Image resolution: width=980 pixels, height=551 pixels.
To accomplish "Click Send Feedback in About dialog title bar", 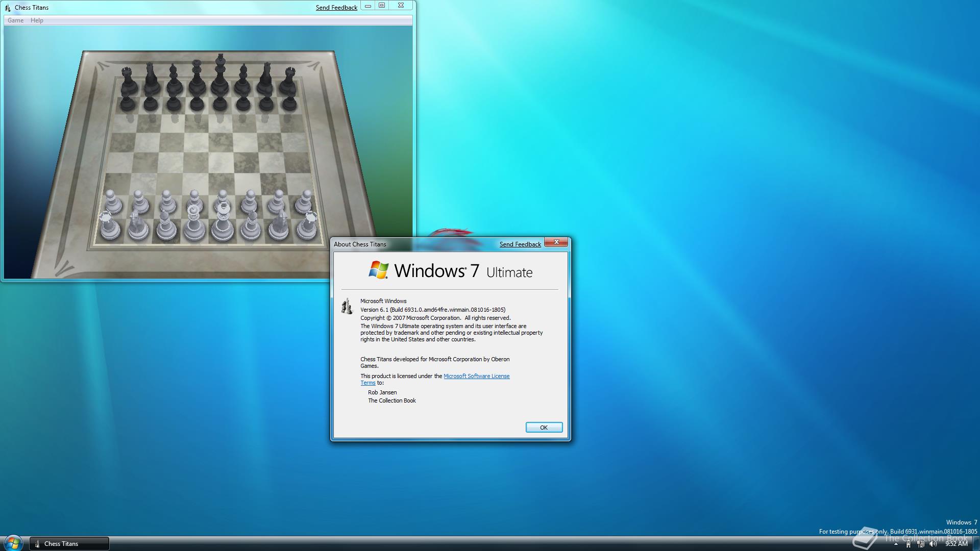I will coord(520,244).
